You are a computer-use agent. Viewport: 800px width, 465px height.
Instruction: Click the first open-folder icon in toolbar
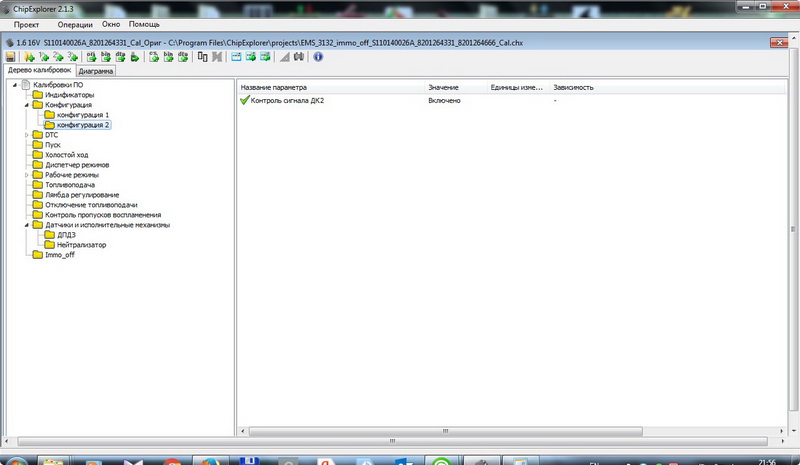pos(29,57)
